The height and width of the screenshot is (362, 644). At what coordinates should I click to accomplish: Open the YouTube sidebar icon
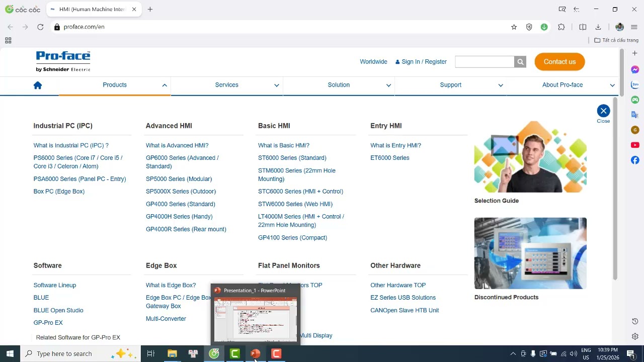click(635, 145)
